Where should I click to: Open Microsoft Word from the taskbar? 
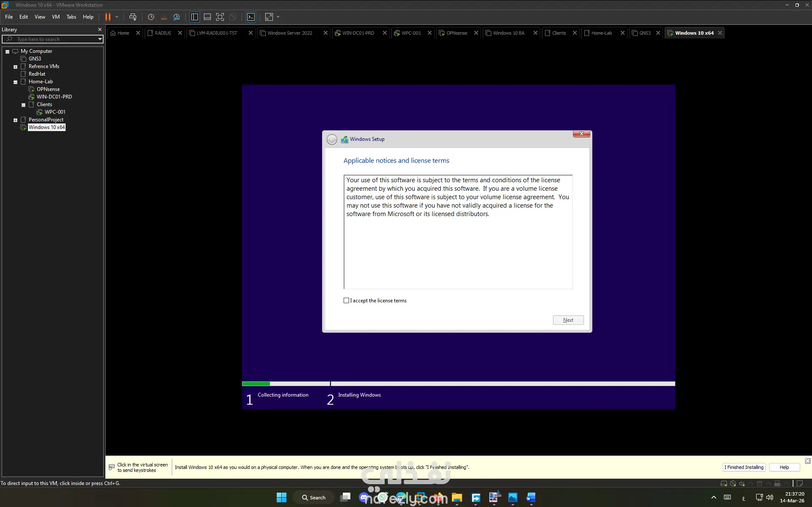pos(531,498)
